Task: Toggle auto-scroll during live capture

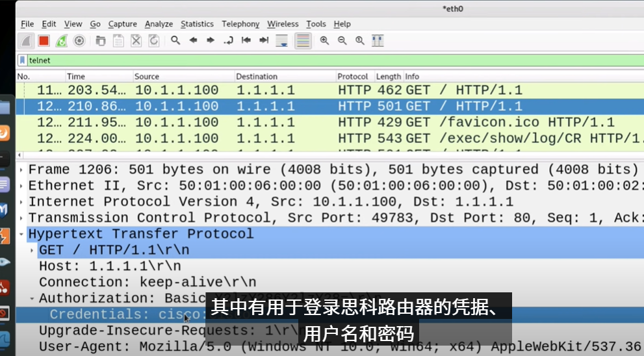Action: tap(282, 41)
